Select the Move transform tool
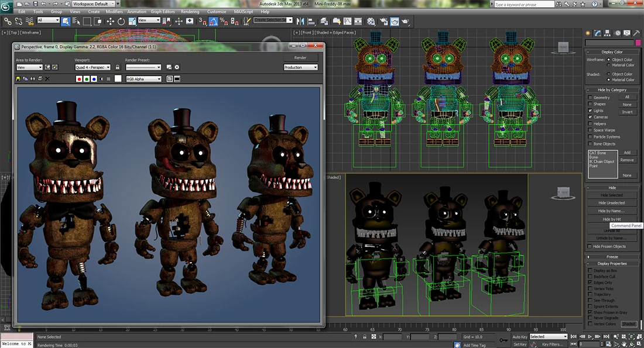 (x=110, y=21)
